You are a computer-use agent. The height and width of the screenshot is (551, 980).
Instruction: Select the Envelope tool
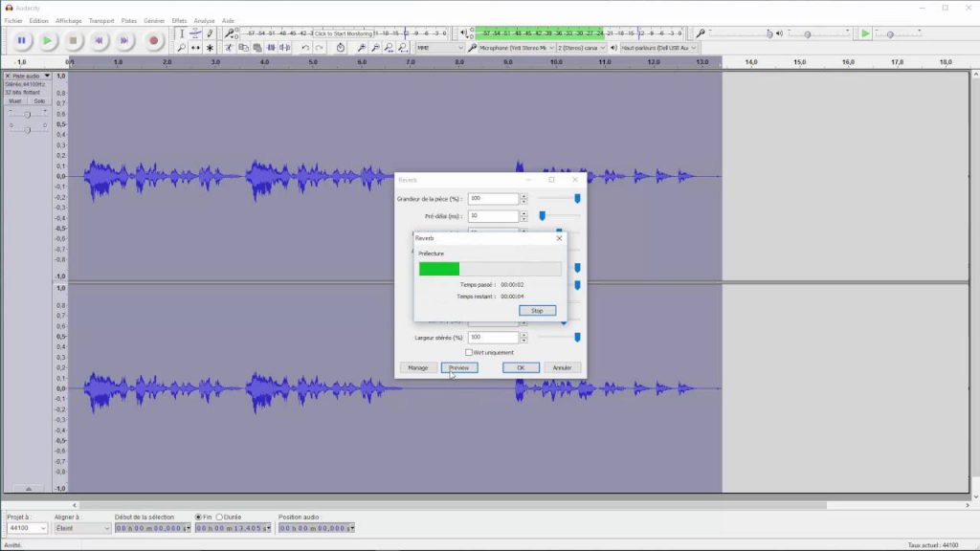[195, 33]
